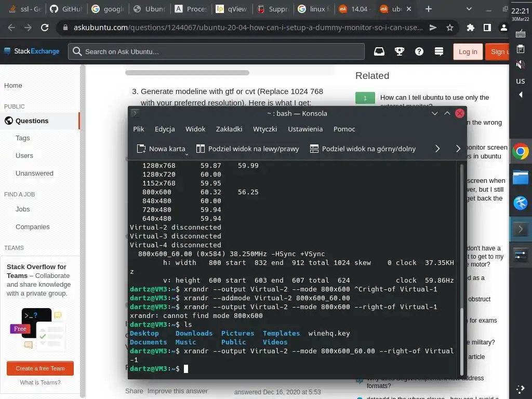Open Users in left sidebar
Screen dimensions: 532x399
pos(24,156)
